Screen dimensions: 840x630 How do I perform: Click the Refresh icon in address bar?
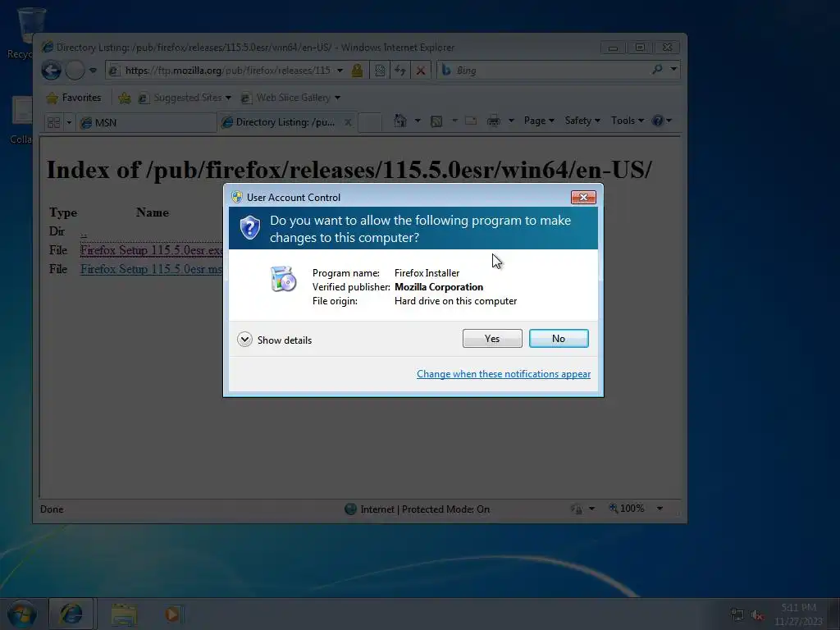(x=400, y=71)
